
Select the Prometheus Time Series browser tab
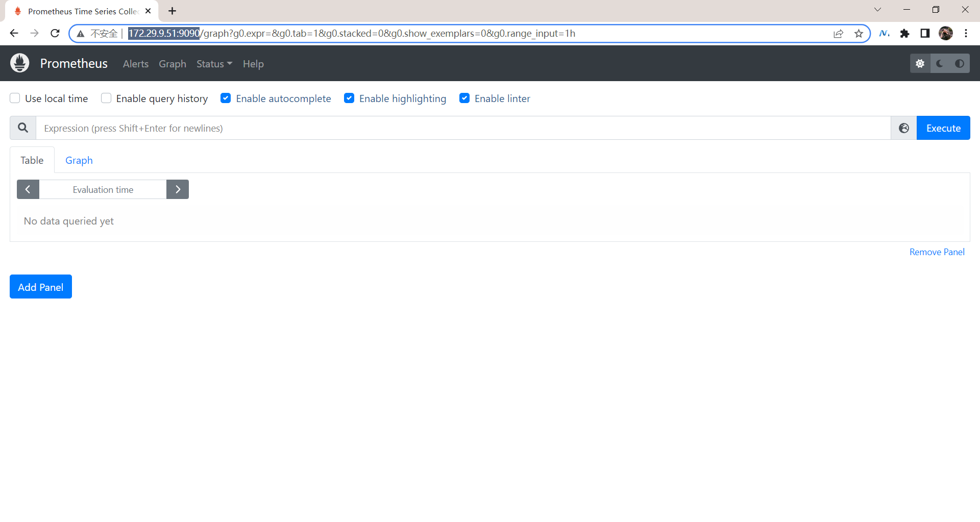[82, 11]
